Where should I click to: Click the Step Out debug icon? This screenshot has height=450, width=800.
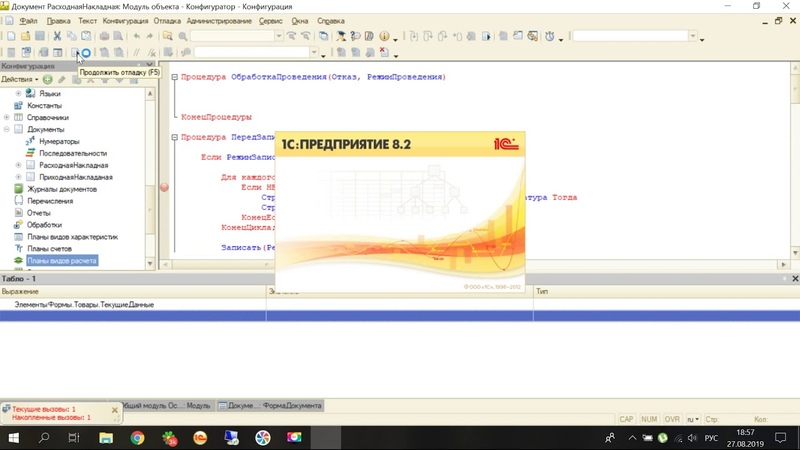click(x=442, y=36)
